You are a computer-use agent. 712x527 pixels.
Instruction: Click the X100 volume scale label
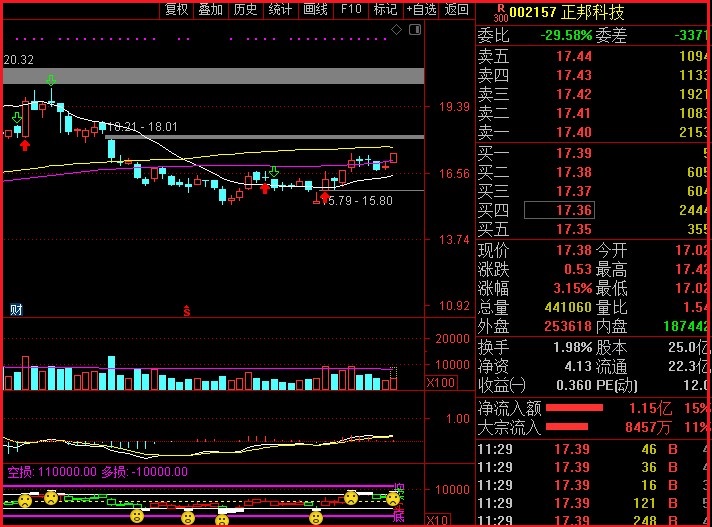(440, 383)
